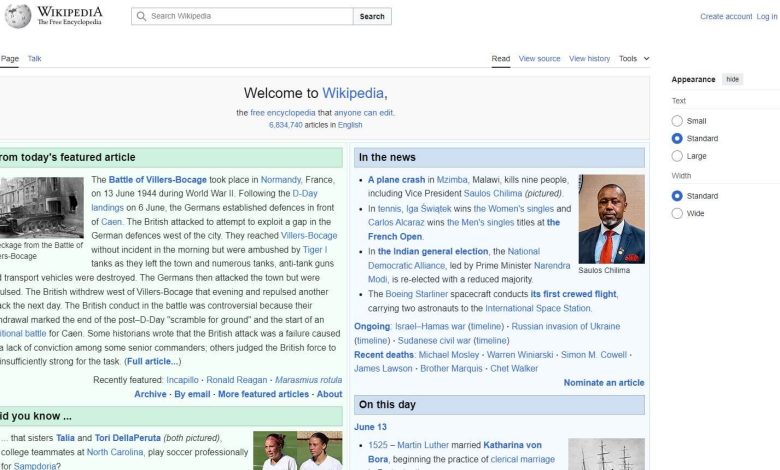Open the Full article link

[x=152, y=361]
